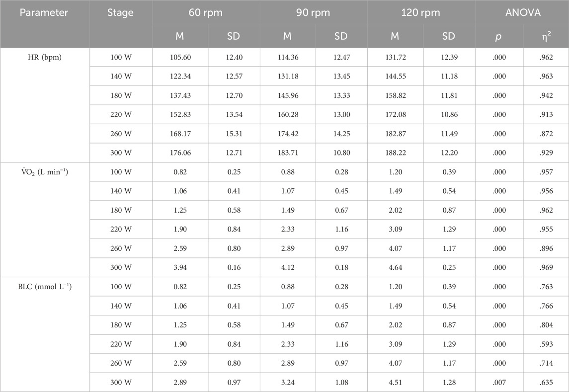Select the .593 eta squared cell
569x392 pixels.
[546, 344]
